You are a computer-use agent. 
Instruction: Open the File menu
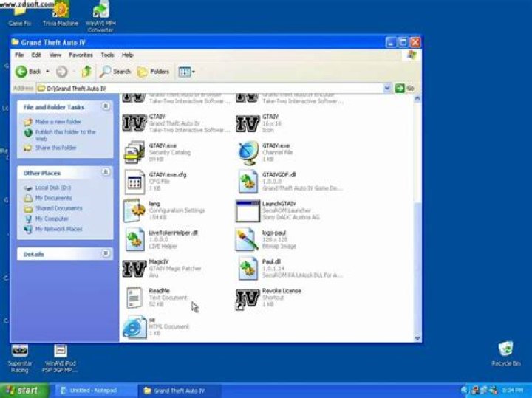[19, 55]
